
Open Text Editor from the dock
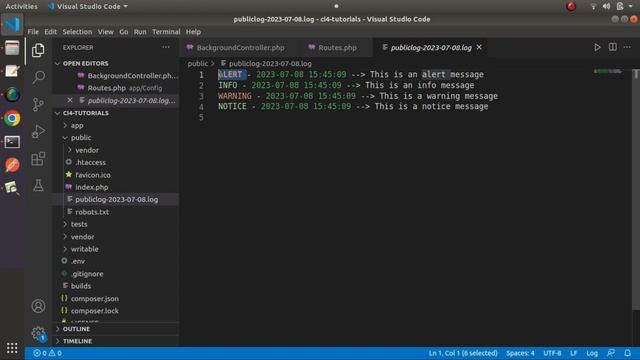12,71
